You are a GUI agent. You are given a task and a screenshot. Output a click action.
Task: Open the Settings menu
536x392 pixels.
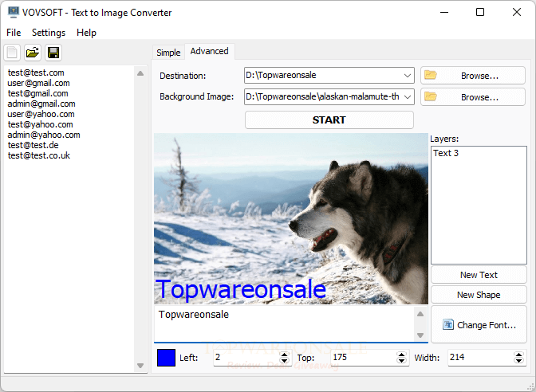click(49, 33)
